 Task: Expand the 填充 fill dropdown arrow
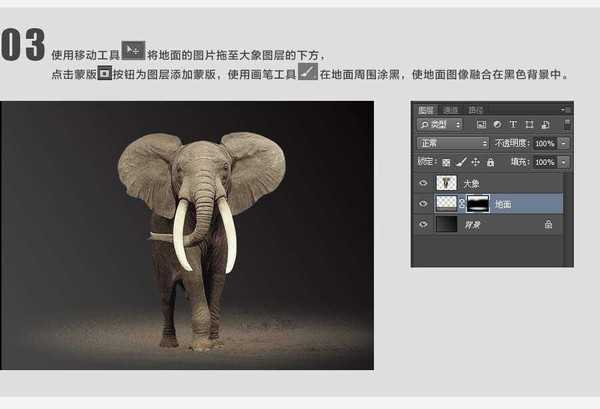pos(564,162)
